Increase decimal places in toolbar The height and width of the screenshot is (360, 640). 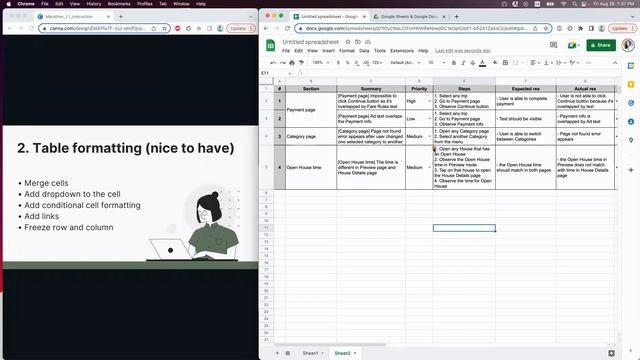[366, 63]
